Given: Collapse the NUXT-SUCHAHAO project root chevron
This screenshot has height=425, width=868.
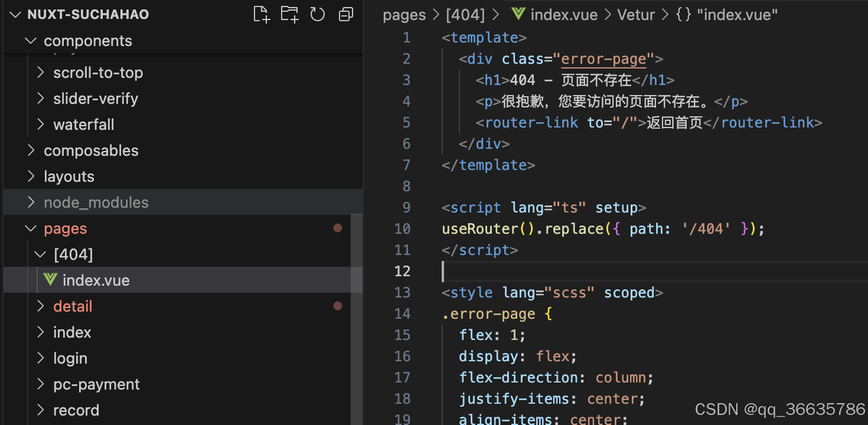Looking at the screenshot, I should tap(16, 14).
